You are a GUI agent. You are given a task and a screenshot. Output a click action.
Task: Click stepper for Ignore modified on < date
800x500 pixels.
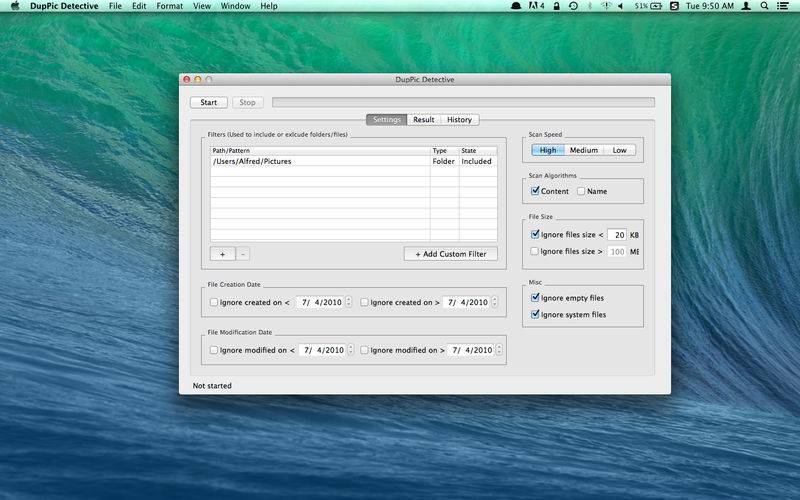(x=351, y=350)
